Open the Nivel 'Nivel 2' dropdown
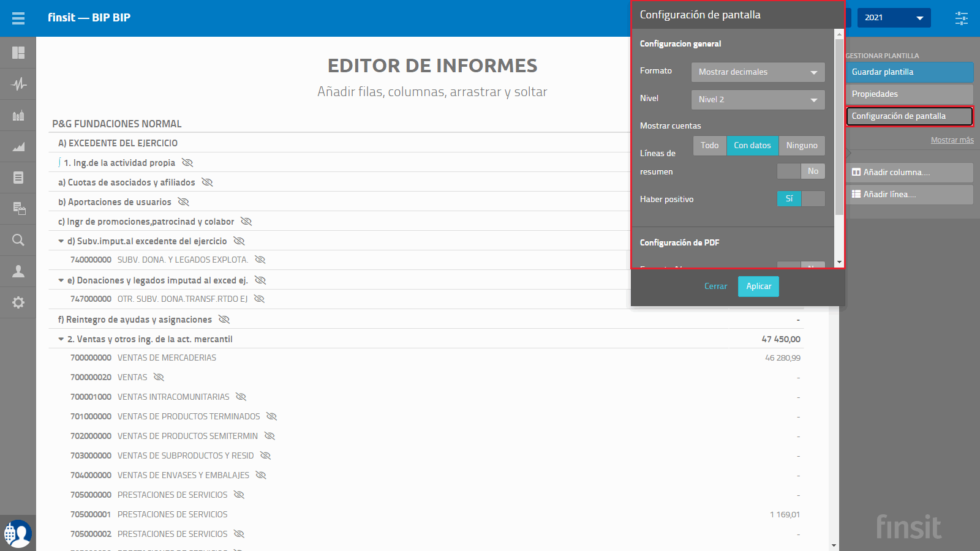 pos(758,100)
